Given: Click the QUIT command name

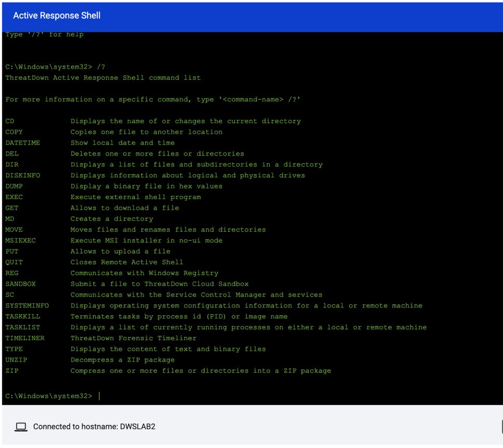Looking at the screenshot, I should (14, 262).
